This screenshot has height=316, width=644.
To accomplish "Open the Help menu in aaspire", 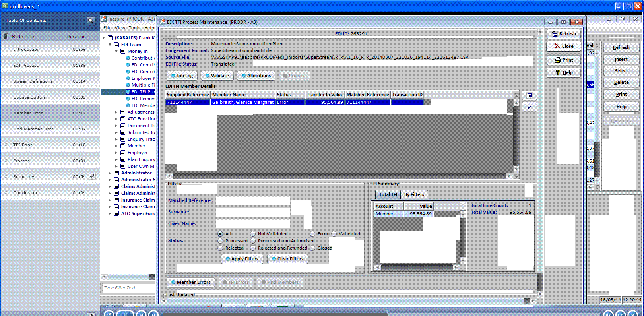I will (149, 28).
